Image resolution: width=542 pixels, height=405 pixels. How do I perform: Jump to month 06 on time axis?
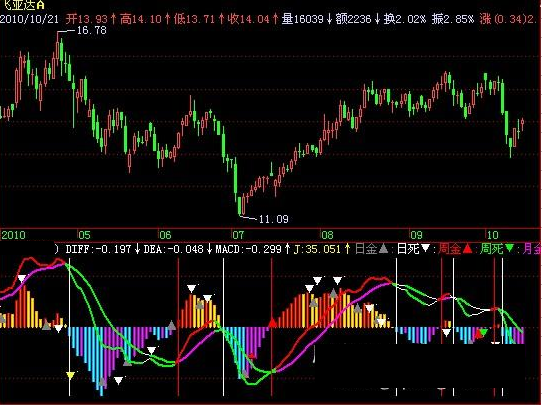165,235
